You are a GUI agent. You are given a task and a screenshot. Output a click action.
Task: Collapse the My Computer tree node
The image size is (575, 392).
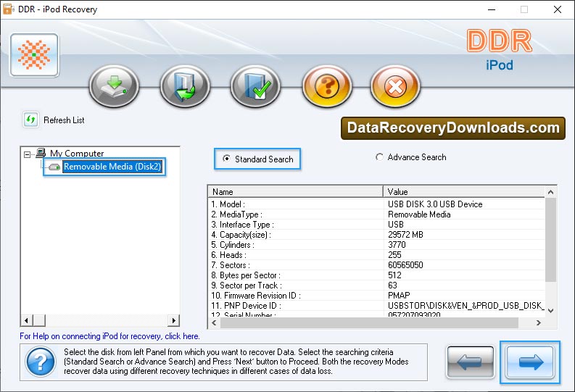[x=27, y=154]
